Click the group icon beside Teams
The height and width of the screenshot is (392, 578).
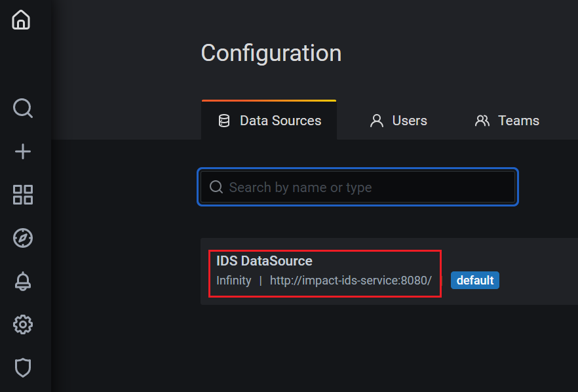tap(482, 121)
